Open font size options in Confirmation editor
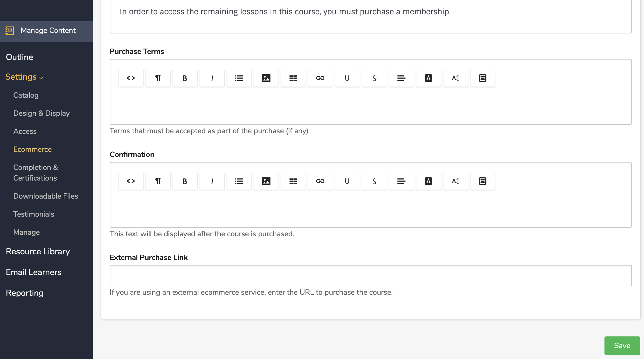 (x=456, y=181)
